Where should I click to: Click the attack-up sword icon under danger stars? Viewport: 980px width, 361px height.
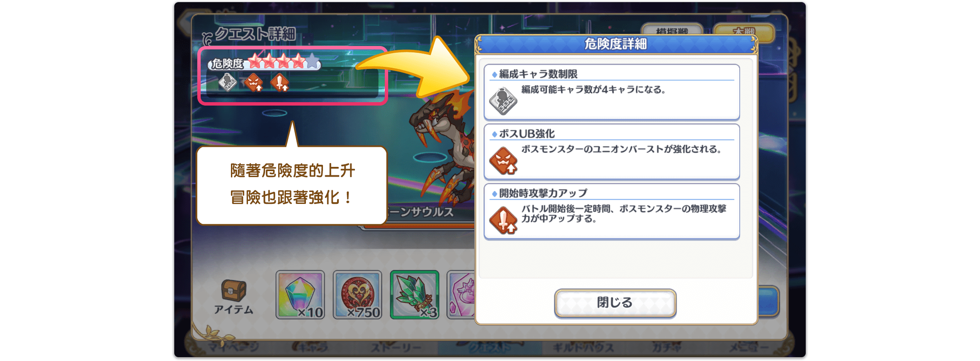click(x=280, y=82)
